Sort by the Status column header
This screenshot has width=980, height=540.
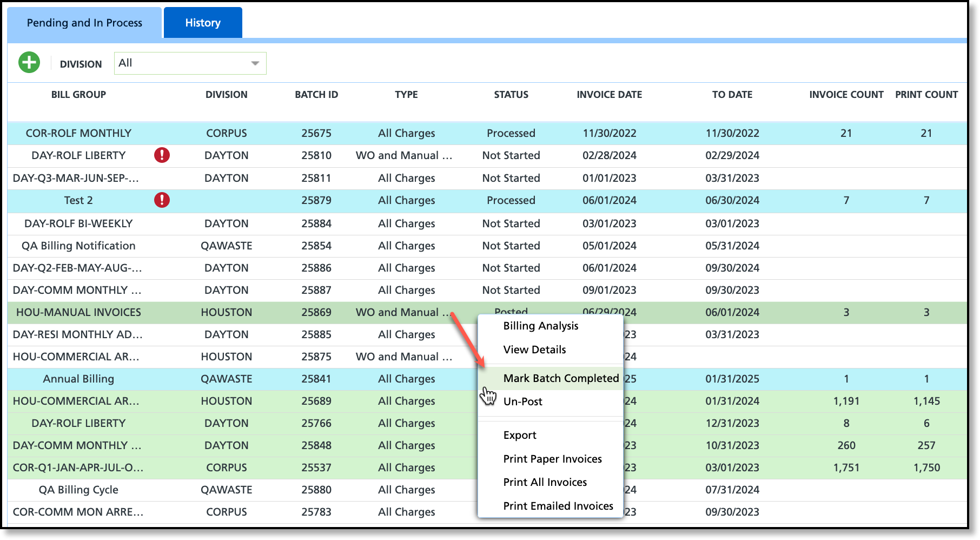tap(511, 95)
